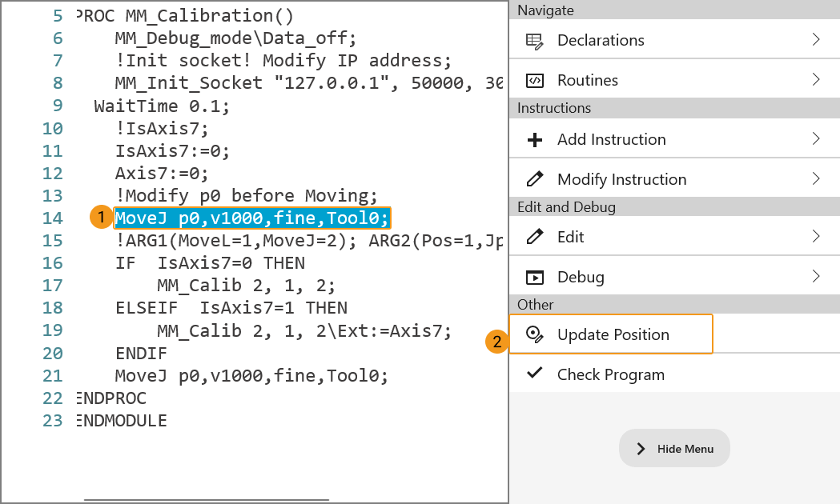Viewport: 840px width, 504px height.
Task: Click the Add Instruction plus icon
Action: [x=534, y=139]
